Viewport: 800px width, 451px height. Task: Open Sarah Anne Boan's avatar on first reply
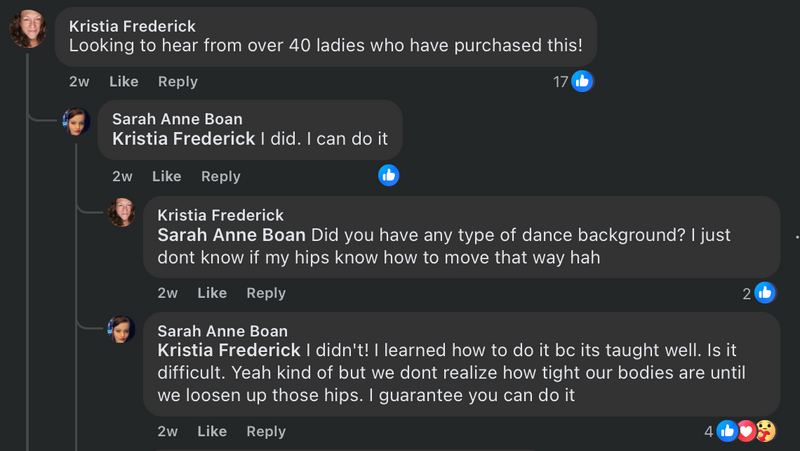pyautogui.click(x=77, y=121)
